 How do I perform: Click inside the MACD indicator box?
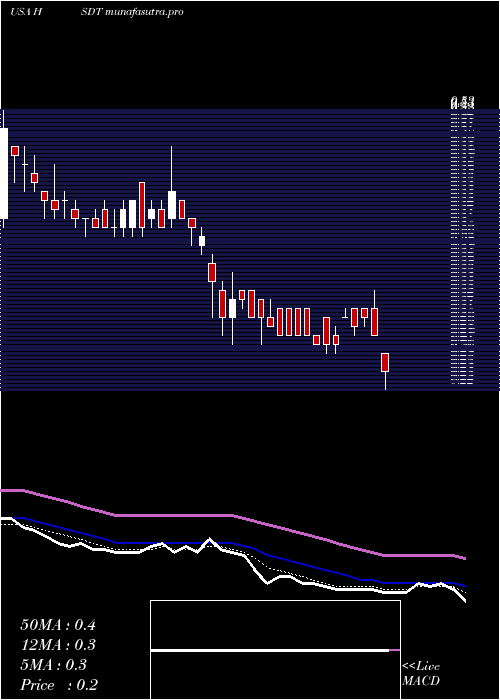click(x=275, y=650)
